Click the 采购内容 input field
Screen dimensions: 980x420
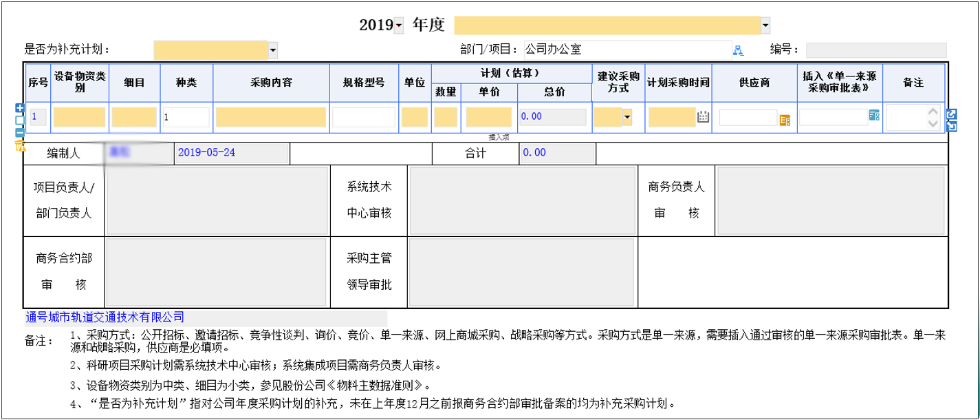tap(272, 117)
